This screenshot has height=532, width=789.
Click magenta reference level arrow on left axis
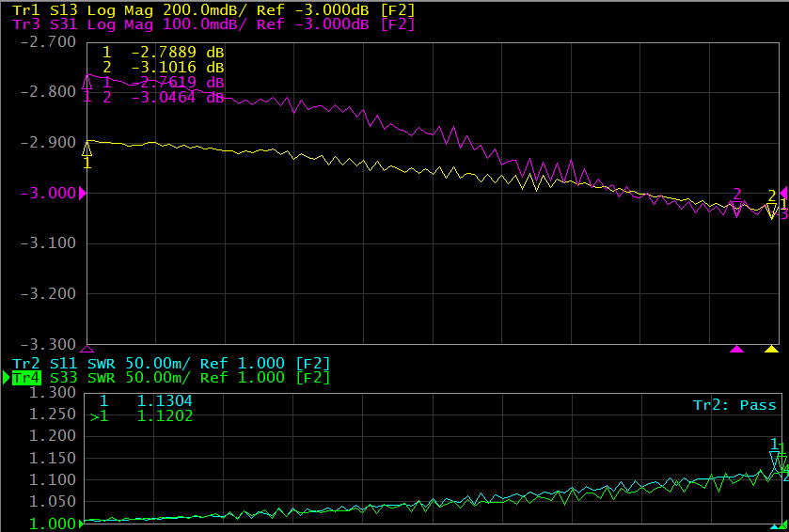[83, 193]
